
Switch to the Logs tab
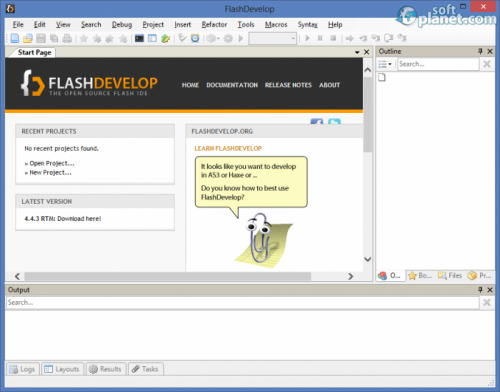[23, 369]
